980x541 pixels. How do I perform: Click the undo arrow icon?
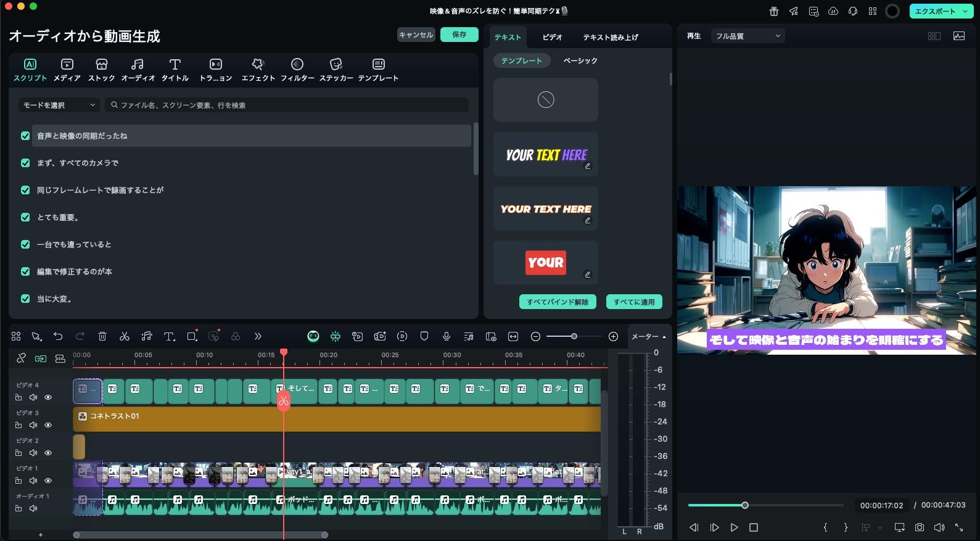[58, 336]
